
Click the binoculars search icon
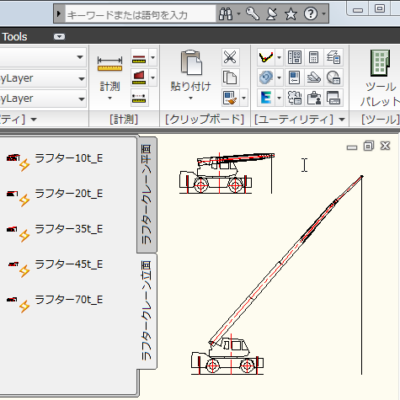[x=226, y=14]
